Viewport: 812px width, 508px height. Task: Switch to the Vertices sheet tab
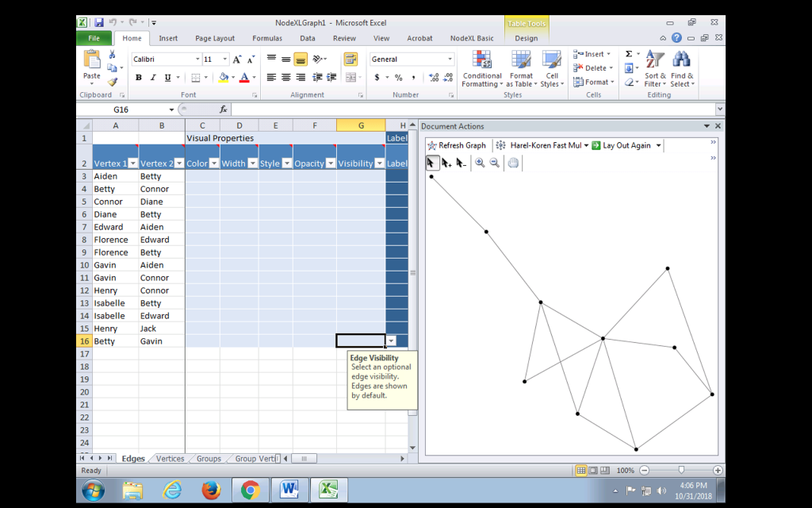click(170, 459)
